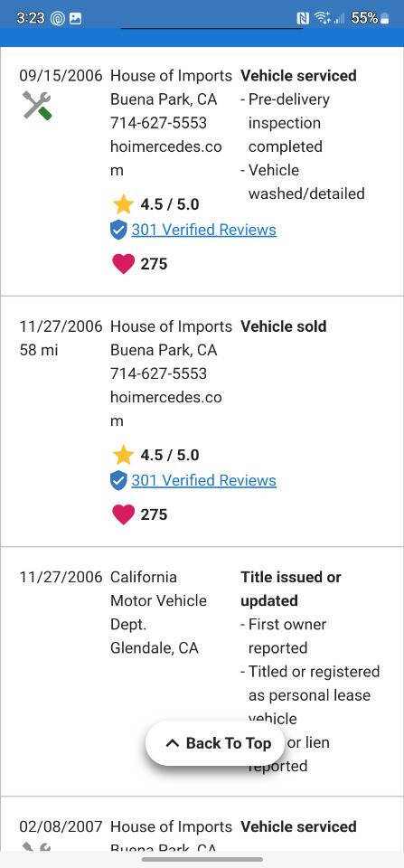Tap phone number 714-627-5553 in first entry

[158, 123]
